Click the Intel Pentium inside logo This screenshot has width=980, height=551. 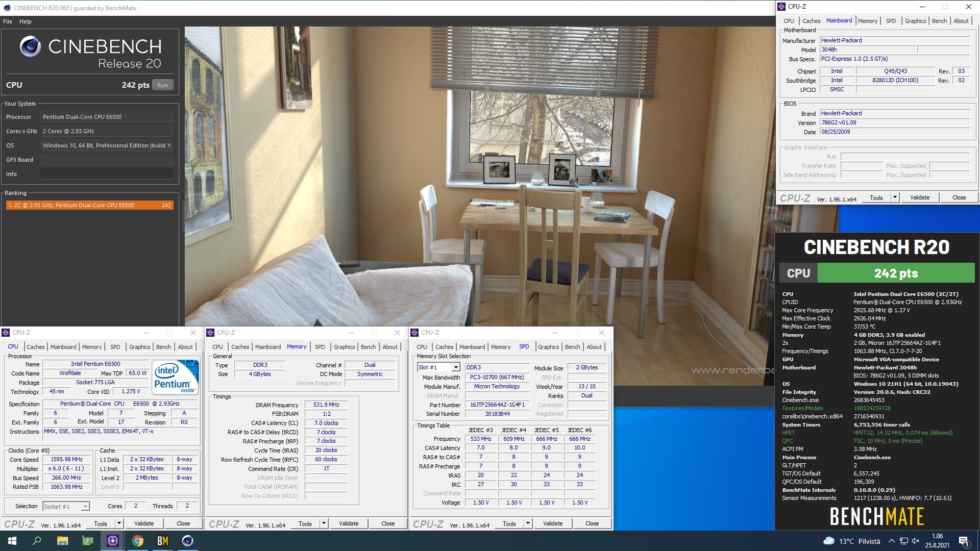pyautogui.click(x=176, y=378)
